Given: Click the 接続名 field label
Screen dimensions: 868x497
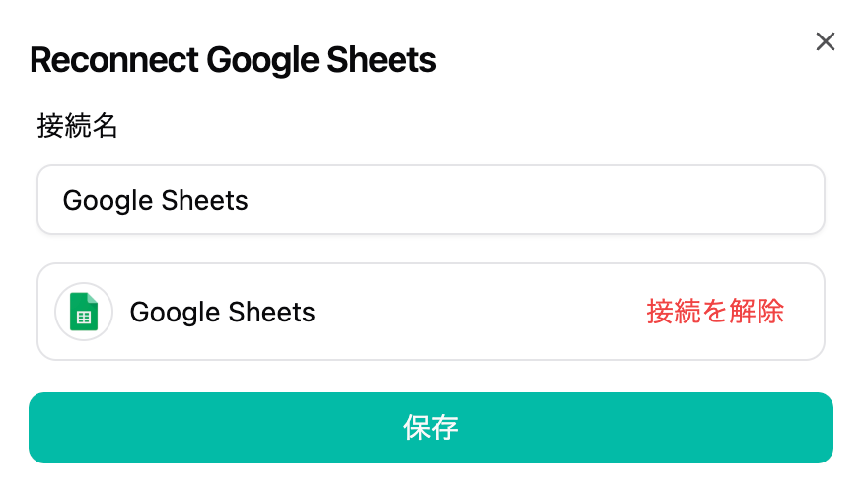Looking at the screenshot, I should [x=78, y=126].
